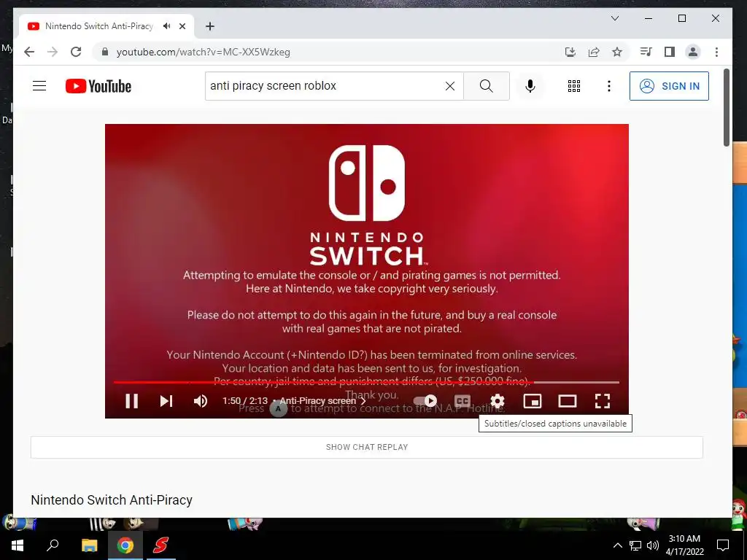The image size is (747, 560).
Task: Open network status tray icon
Action: coord(635,545)
